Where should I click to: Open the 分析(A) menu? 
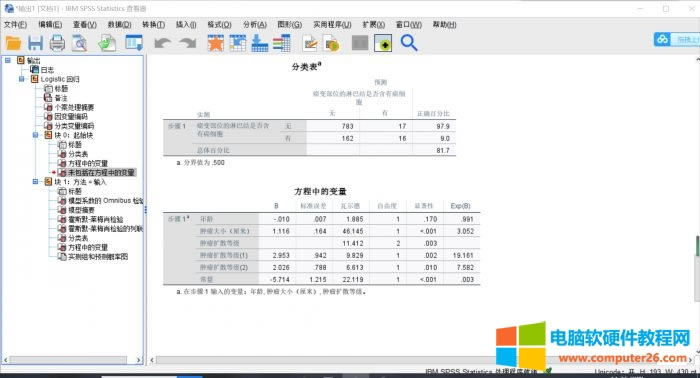pos(255,25)
